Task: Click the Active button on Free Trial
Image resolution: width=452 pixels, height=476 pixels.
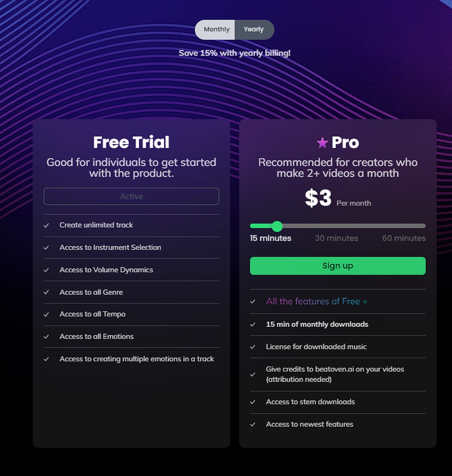Action: tap(131, 196)
